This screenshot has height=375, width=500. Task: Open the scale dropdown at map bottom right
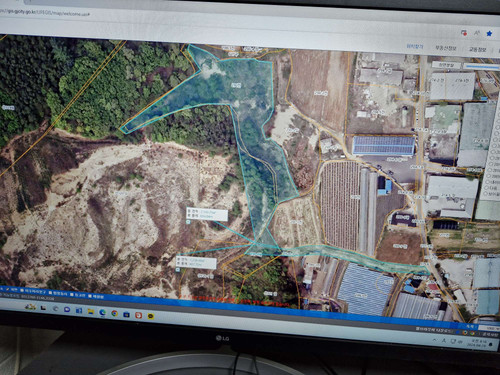click(489, 328)
